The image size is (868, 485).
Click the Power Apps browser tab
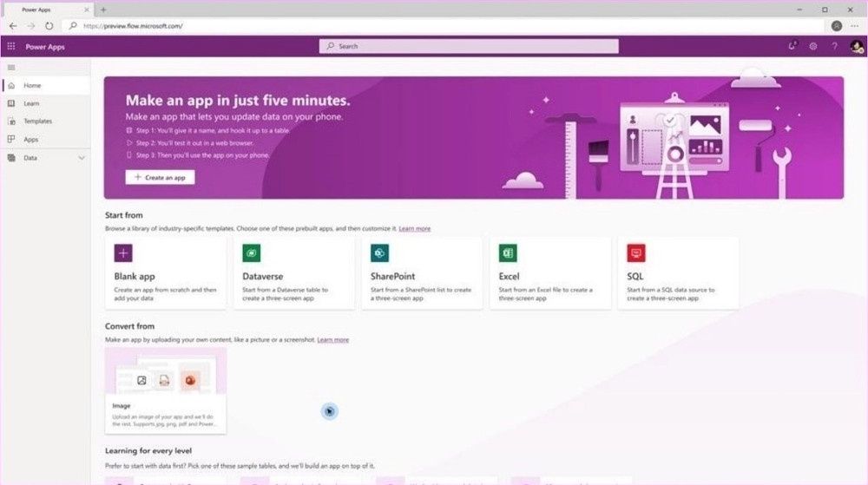47,10
